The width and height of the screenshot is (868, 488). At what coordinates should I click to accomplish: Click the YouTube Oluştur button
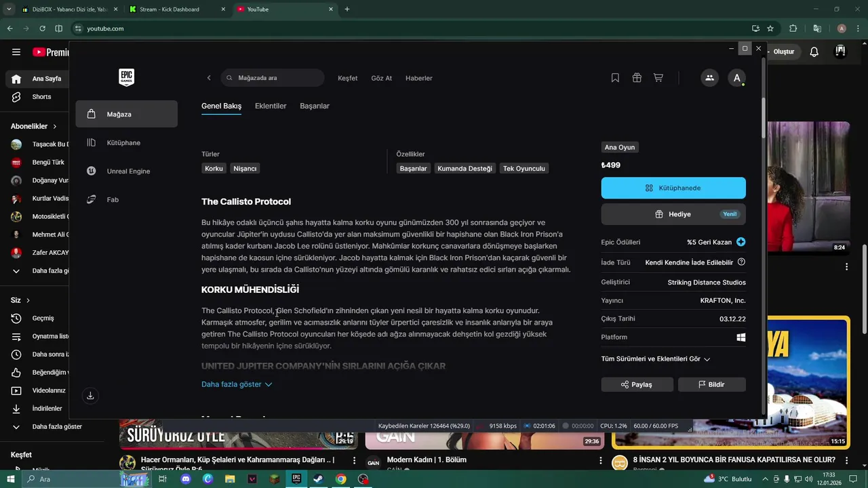tap(783, 52)
